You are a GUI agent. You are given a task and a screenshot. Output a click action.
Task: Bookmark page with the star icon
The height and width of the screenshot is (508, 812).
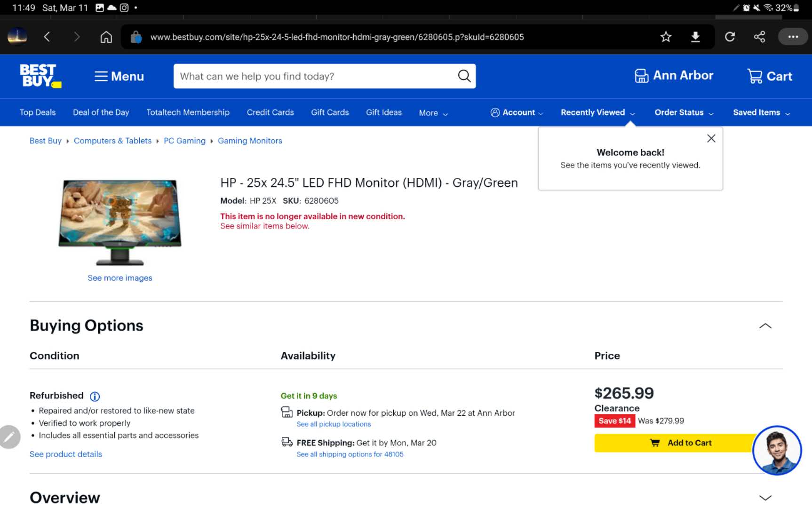[x=665, y=37]
